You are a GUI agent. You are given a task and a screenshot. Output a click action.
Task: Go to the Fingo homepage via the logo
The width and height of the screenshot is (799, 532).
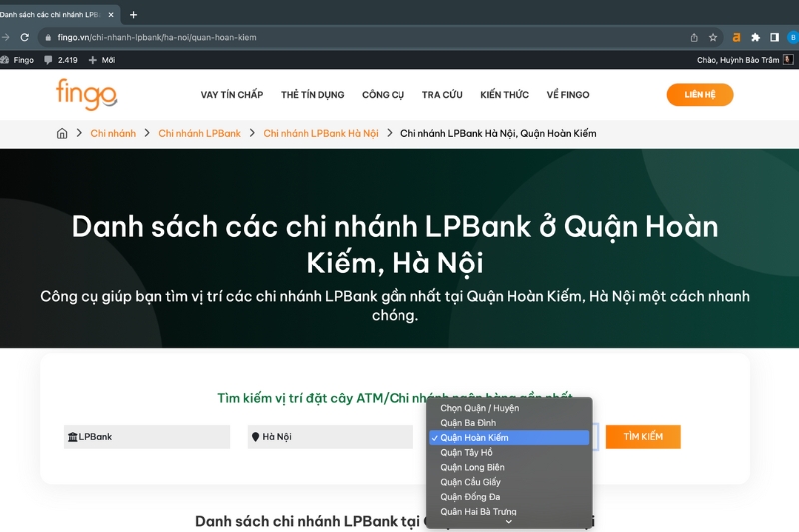point(86,94)
